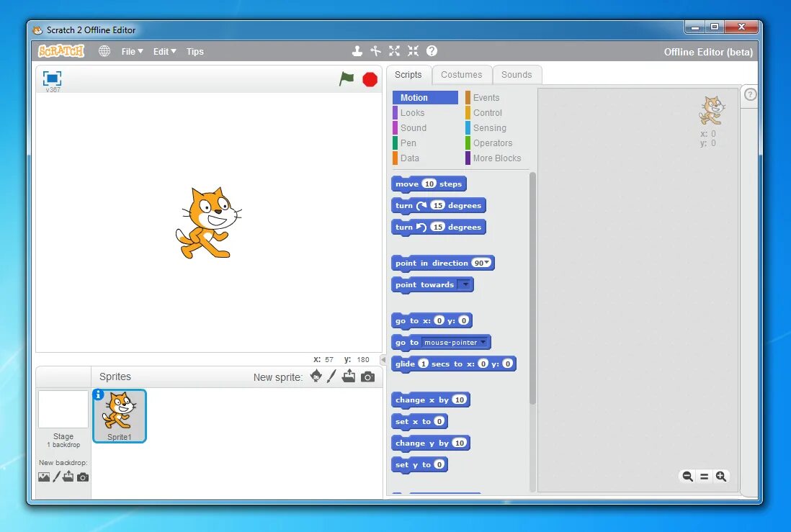
Task: Click the x value in go to x y block
Action: (439, 320)
